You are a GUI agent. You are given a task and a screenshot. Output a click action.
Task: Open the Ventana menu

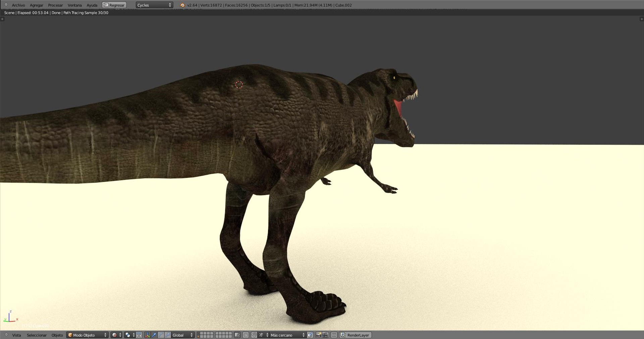coord(75,5)
